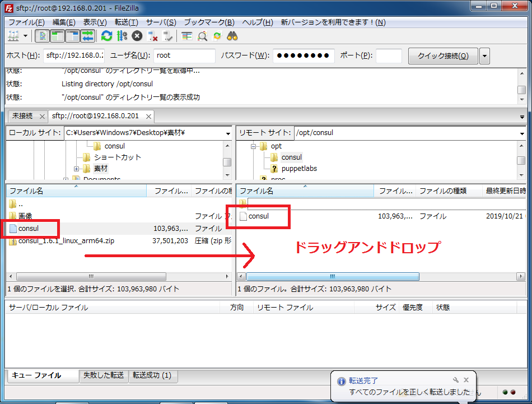
Task: Open the ローカル サイト path dropdown
Action: pyautogui.click(x=228, y=133)
